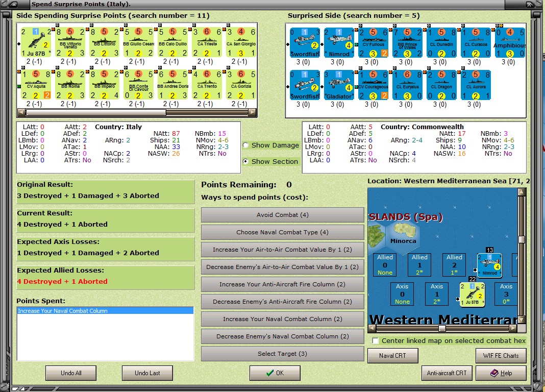Select the CL Aurora cruiser counter
The width and height of the screenshot is (545, 392).
click(476, 85)
